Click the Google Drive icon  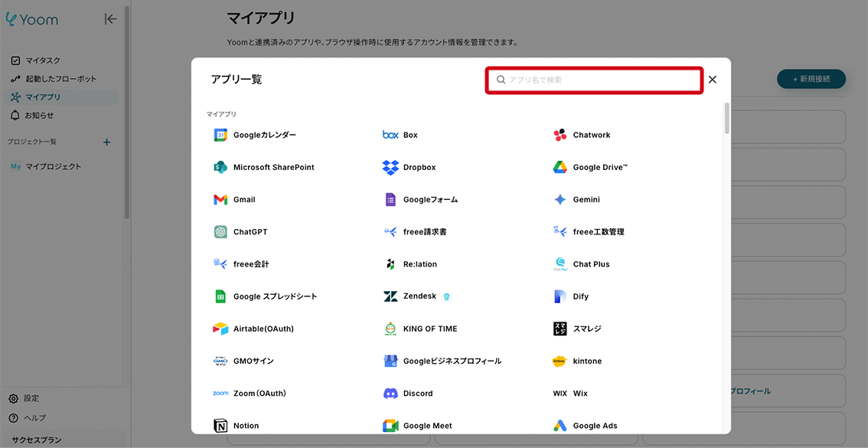point(560,167)
